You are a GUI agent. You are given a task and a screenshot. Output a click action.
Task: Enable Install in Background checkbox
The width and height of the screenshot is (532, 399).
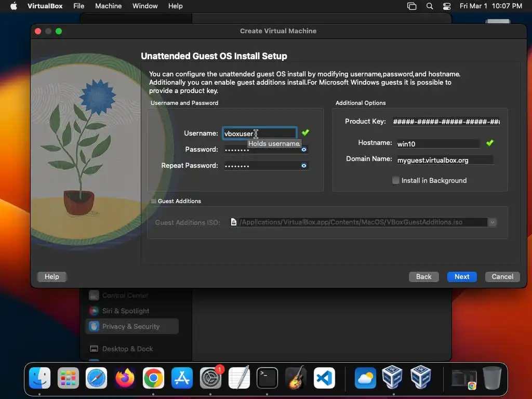tap(395, 180)
